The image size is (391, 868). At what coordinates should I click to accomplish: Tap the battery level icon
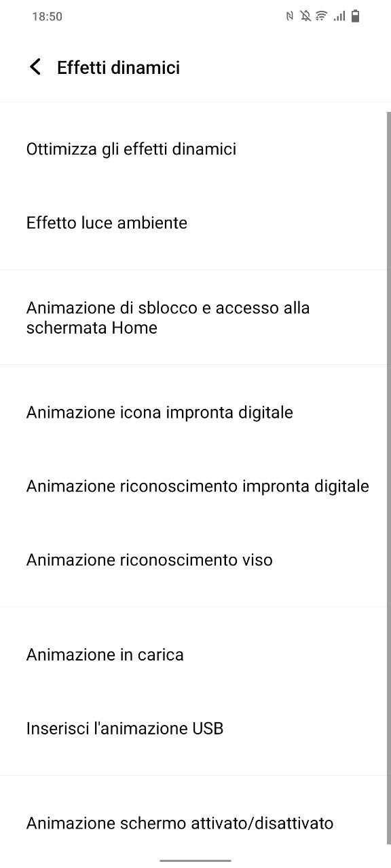(x=356, y=16)
